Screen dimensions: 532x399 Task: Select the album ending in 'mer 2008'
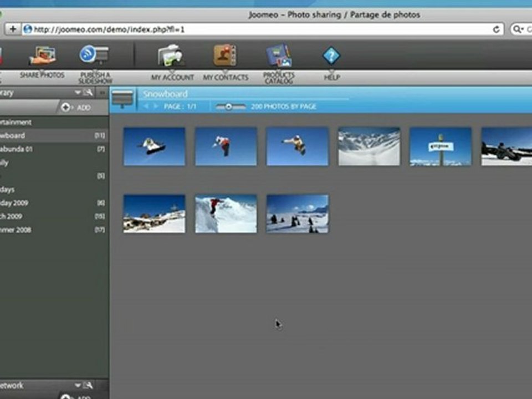pos(54,230)
